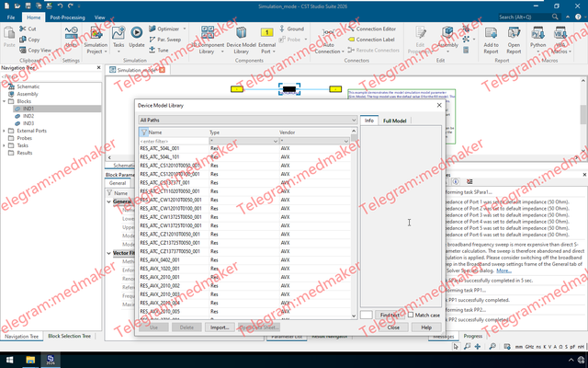The image size is (588, 368).
Task: Open the Connection Editor
Action: click(x=372, y=29)
